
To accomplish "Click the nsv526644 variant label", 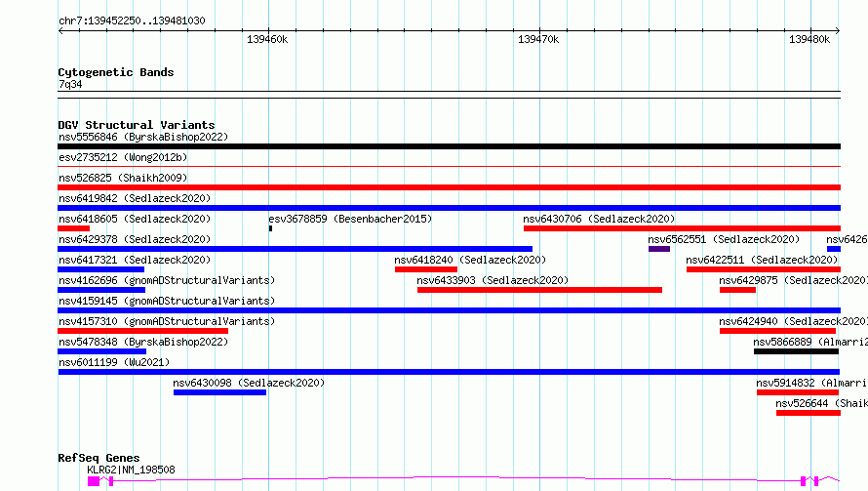I will 821,403.
